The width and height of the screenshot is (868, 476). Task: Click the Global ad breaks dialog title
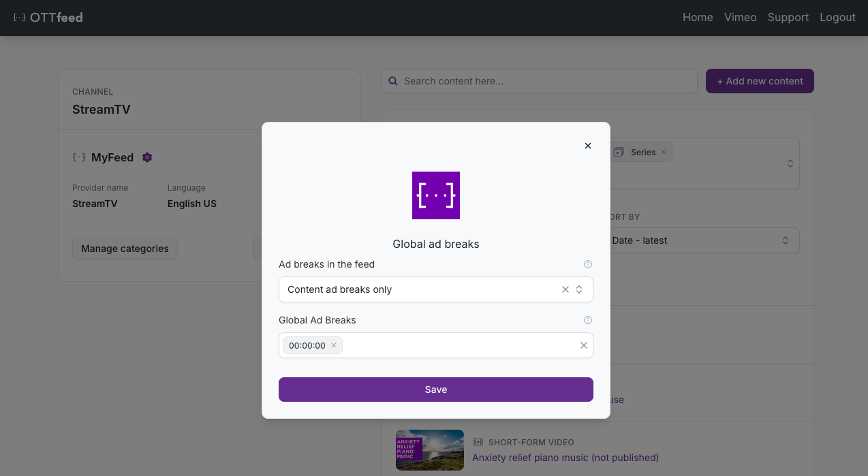[x=436, y=244]
